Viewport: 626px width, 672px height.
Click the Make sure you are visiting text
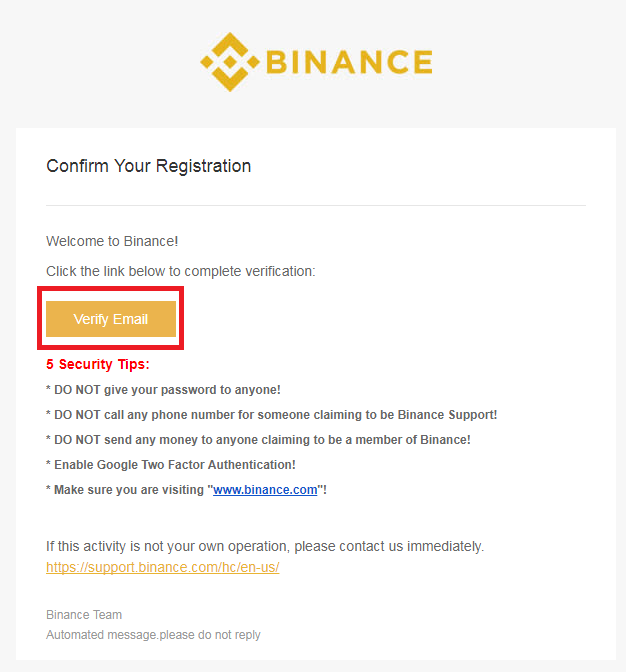point(129,490)
